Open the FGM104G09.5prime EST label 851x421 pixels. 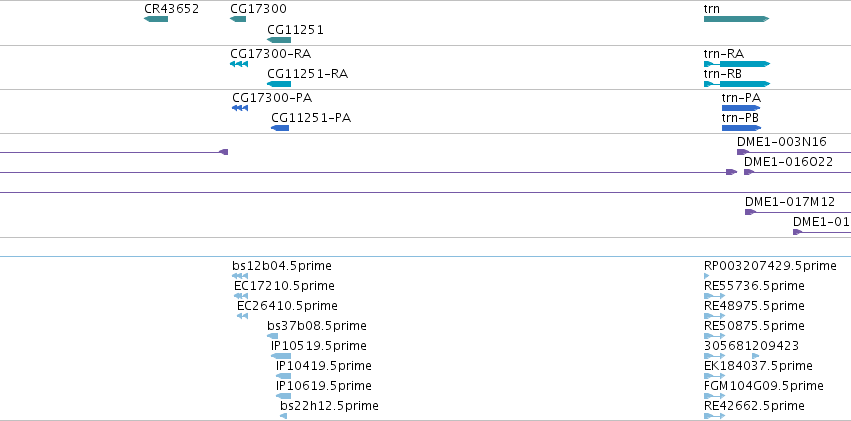click(764, 386)
